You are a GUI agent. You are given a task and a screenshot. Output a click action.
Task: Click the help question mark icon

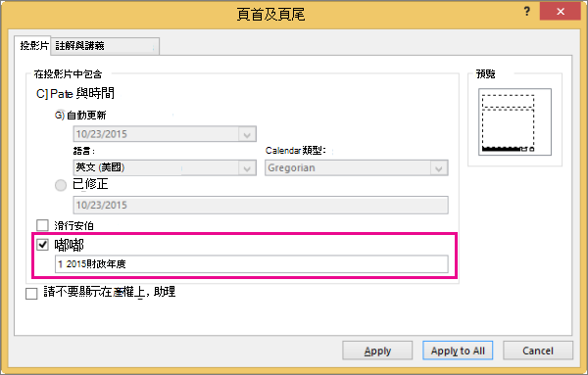pyautogui.click(x=527, y=12)
